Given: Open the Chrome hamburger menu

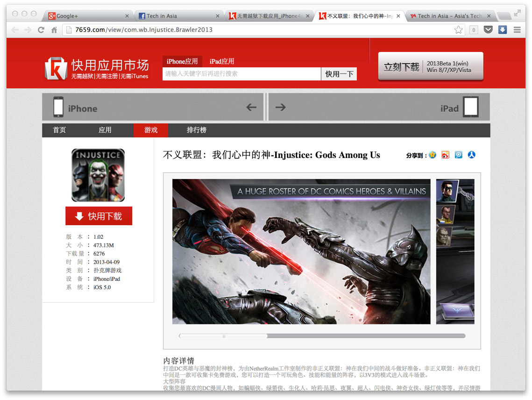Looking at the screenshot, I should click(x=517, y=30).
